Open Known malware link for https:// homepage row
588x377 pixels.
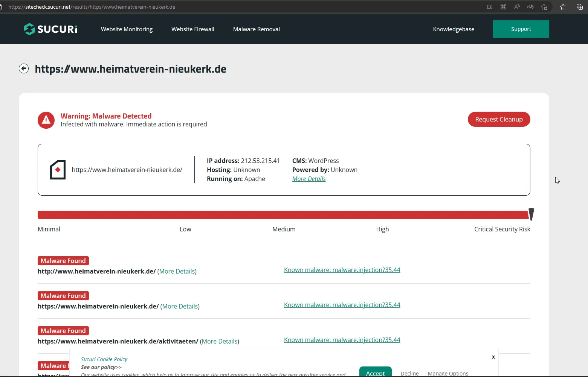coord(342,305)
